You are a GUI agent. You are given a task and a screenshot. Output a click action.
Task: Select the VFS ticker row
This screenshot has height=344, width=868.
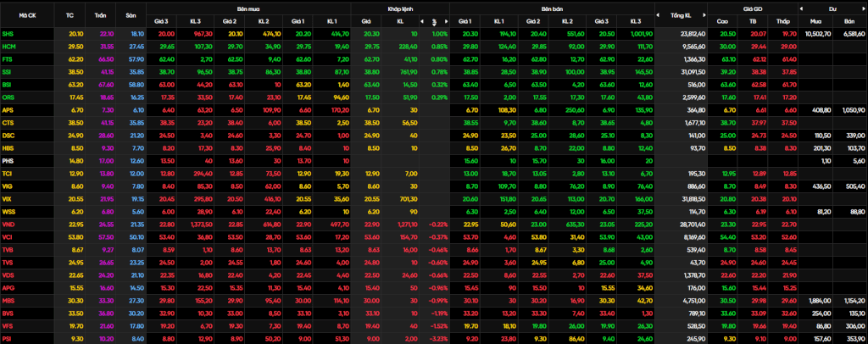click(x=434, y=326)
